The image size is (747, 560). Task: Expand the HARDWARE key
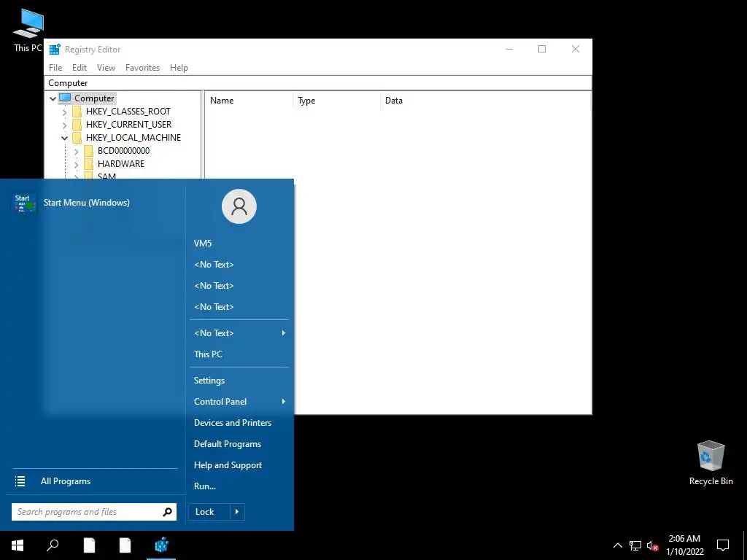(x=76, y=165)
